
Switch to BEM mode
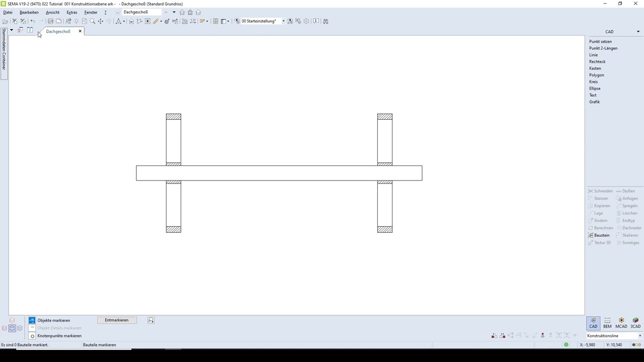click(607, 323)
